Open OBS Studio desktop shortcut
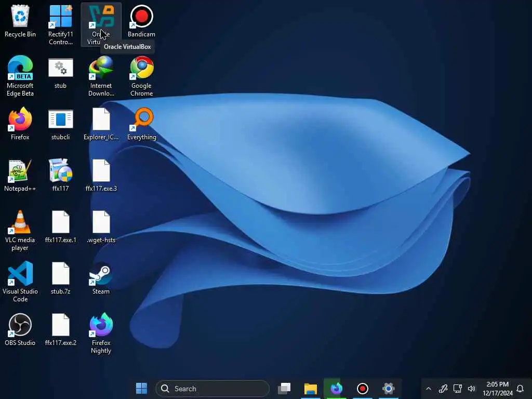This screenshot has height=399, width=532. pos(20,330)
